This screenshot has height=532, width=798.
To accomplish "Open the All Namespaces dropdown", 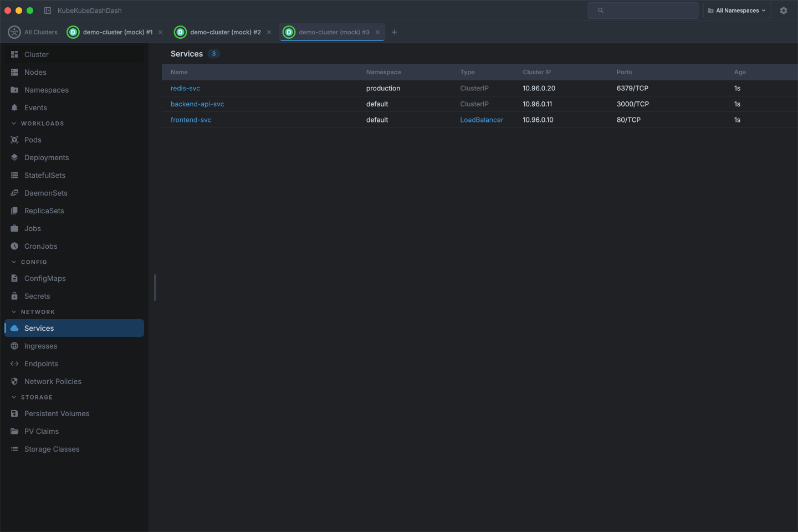I will coord(737,11).
